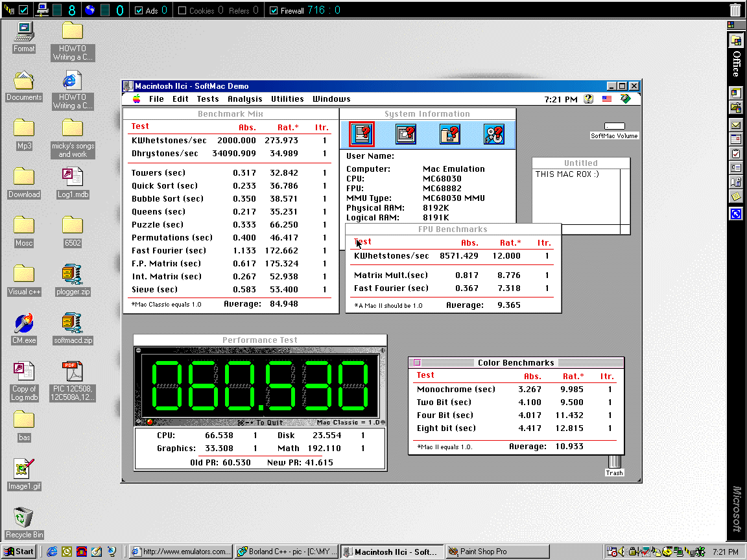The height and width of the screenshot is (560, 747).
Task: Switch to Borland C++ taskbar button
Action: [x=287, y=552]
